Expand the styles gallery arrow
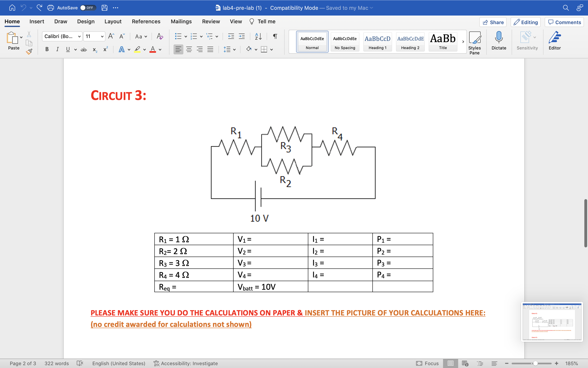 [463, 42]
